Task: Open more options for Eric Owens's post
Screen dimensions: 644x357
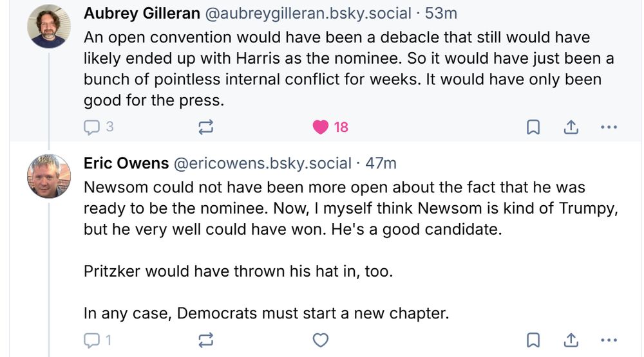Action: click(608, 339)
